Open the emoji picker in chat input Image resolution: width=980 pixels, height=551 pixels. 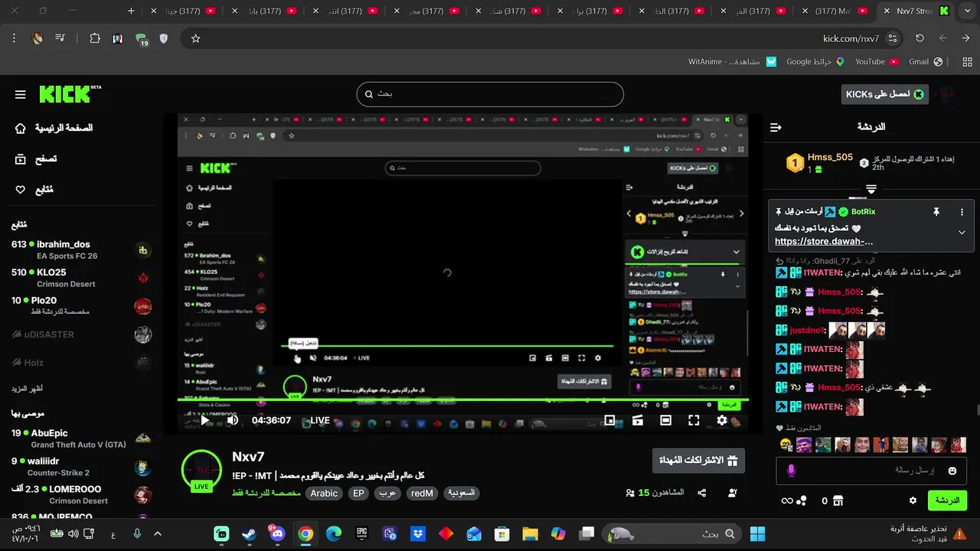[x=952, y=471]
